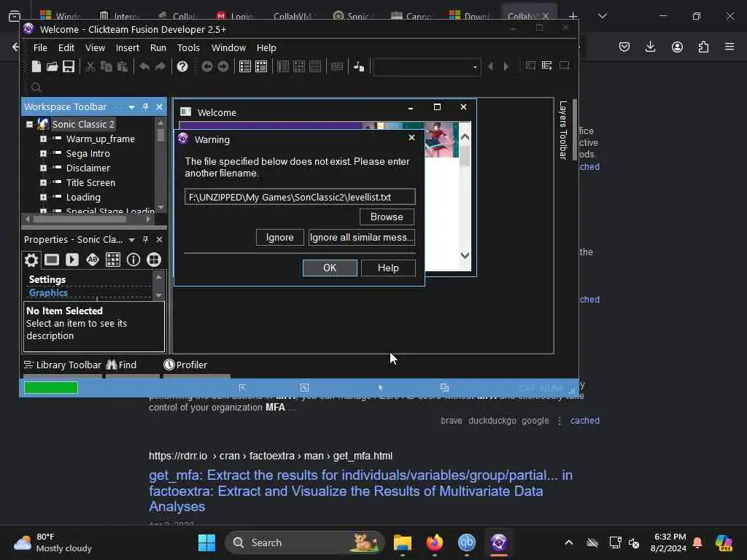Screen dimensions: 747x560
Task: Click the Save floppy disk icon
Action: coord(69,66)
